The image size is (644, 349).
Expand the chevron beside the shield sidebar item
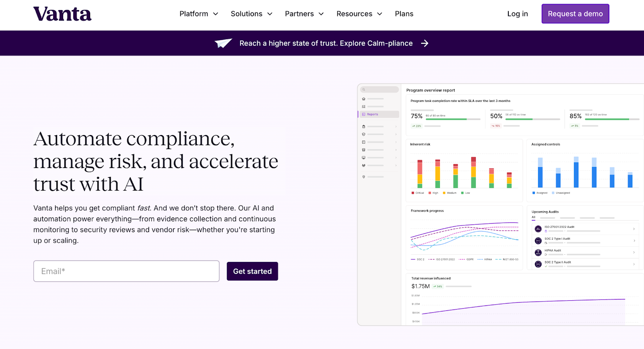pos(396,134)
